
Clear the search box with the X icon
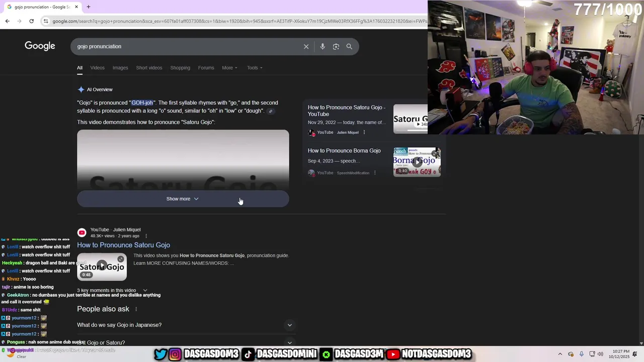[306, 46]
